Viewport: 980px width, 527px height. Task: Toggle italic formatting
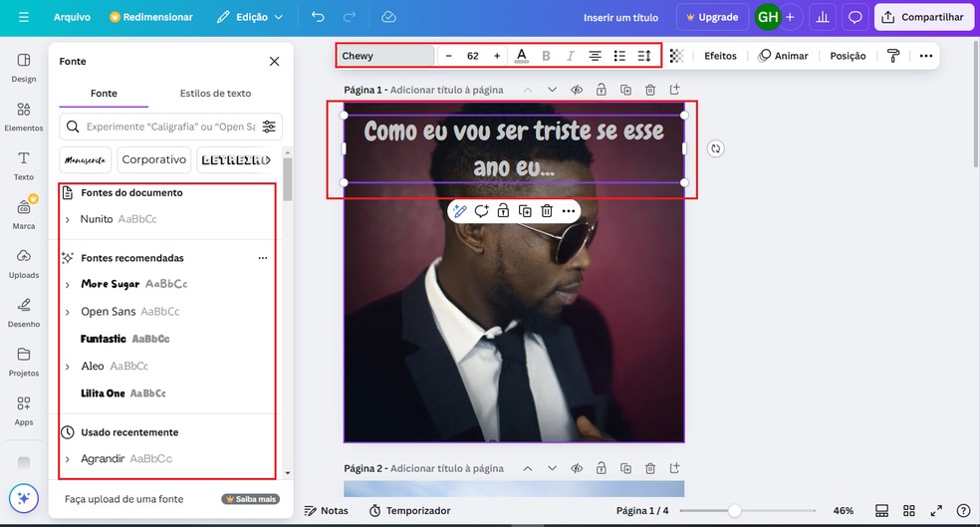[571, 56]
